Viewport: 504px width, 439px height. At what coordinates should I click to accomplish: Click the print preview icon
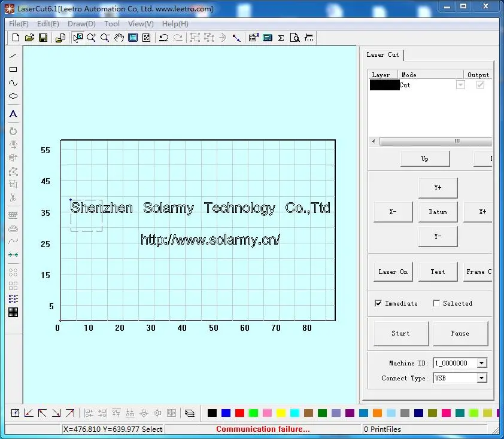tap(294, 37)
